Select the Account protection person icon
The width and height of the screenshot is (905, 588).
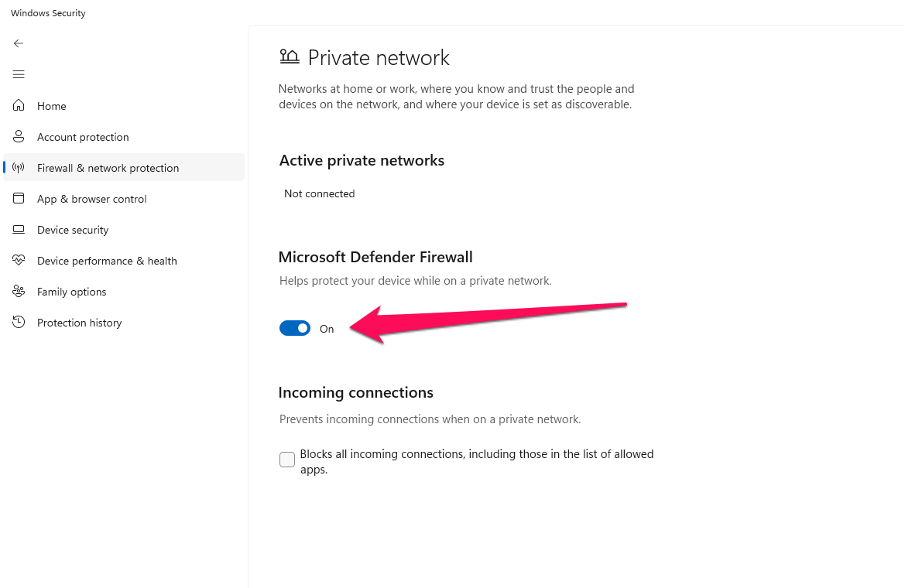coord(19,136)
